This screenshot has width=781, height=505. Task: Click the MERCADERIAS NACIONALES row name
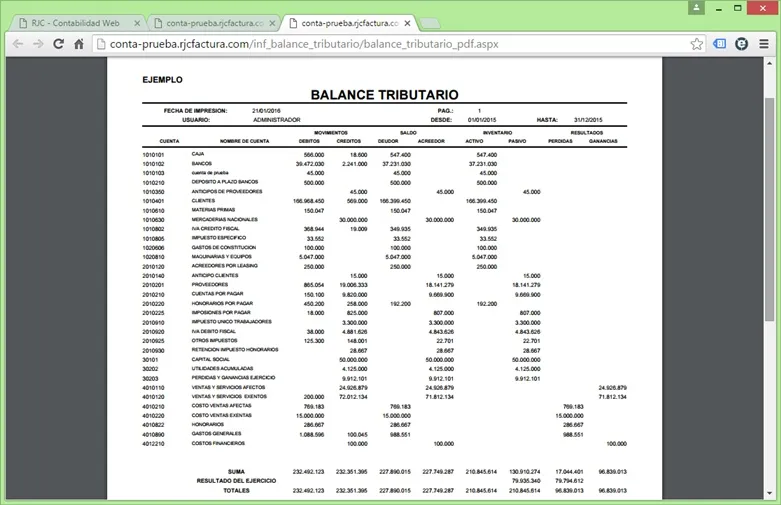pyautogui.click(x=225, y=219)
